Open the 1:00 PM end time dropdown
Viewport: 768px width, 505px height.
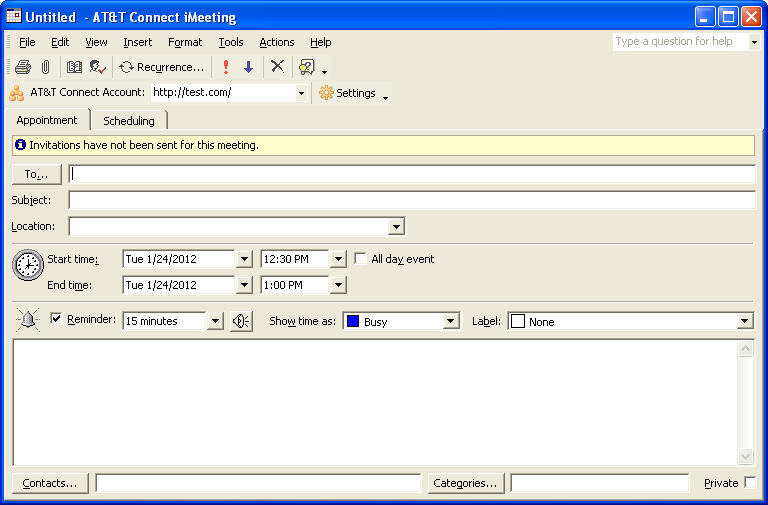(x=338, y=285)
